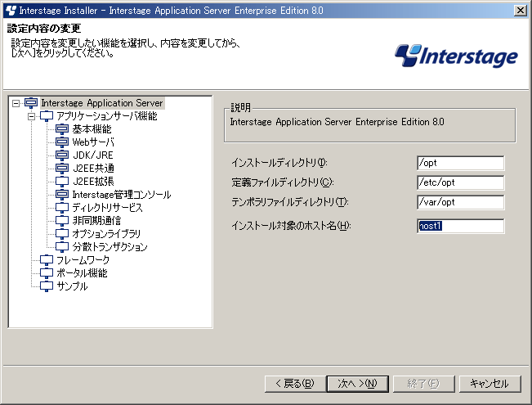Select the ポータル機能 tree label
This screenshot has height=405, width=532.
[82, 272]
